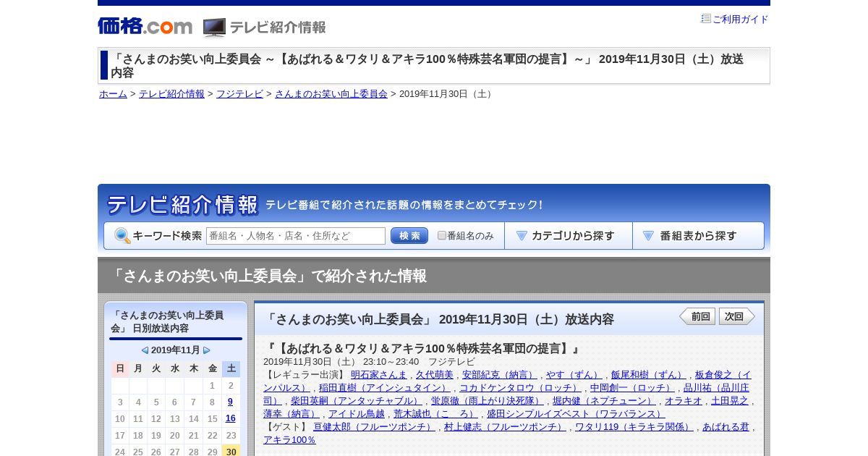The width and height of the screenshot is (868, 456).
Task: Click the guide list icon beside ご利用ガイド
Action: (x=706, y=19)
